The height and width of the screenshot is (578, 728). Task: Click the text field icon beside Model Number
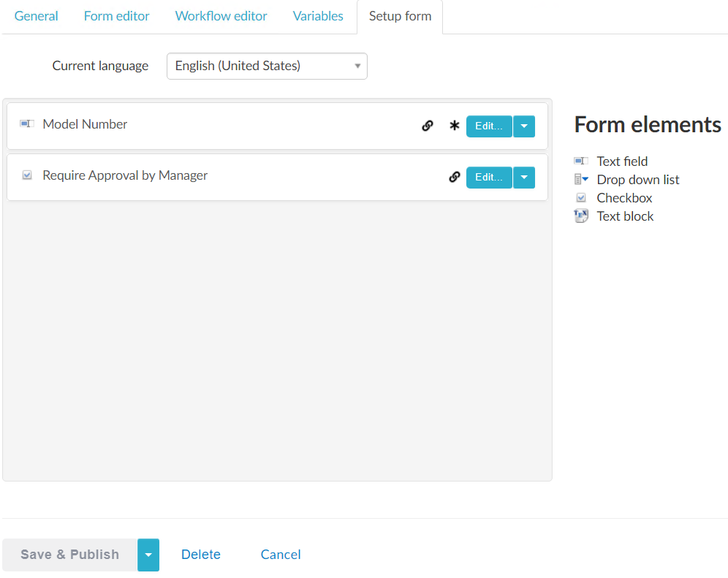pos(27,124)
